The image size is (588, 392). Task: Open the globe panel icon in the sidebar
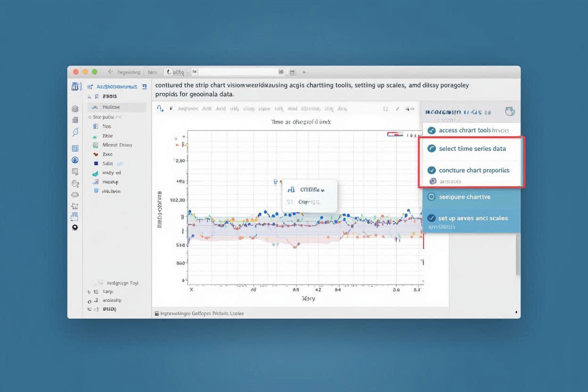74,160
